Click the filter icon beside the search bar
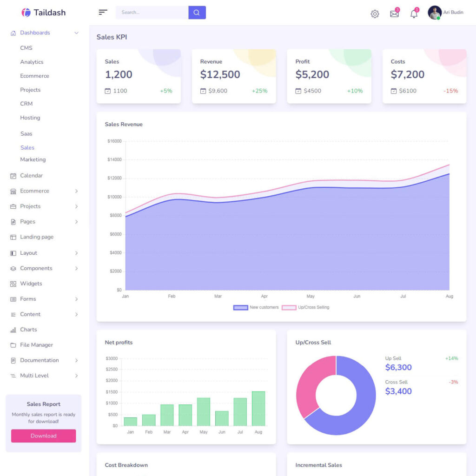Image resolution: width=476 pixels, height=476 pixels. [103, 13]
